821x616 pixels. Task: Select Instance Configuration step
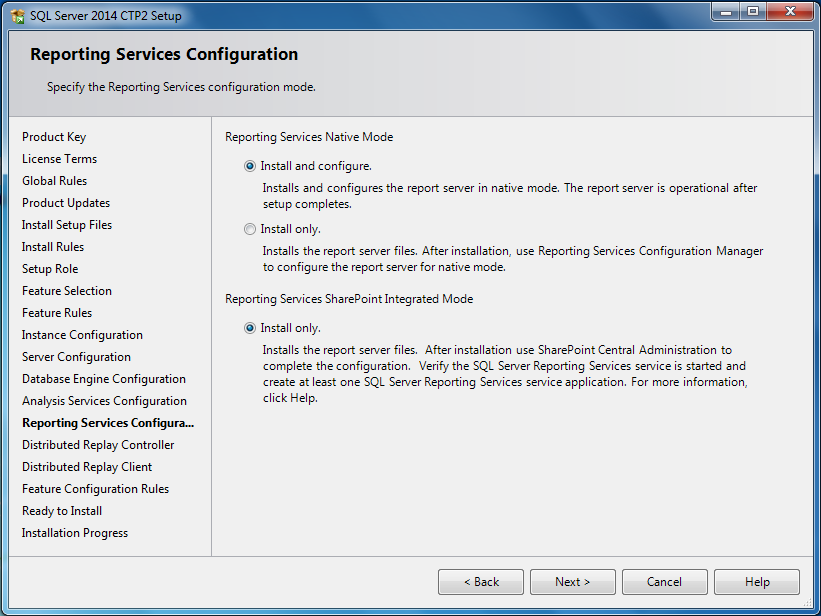tap(82, 335)
